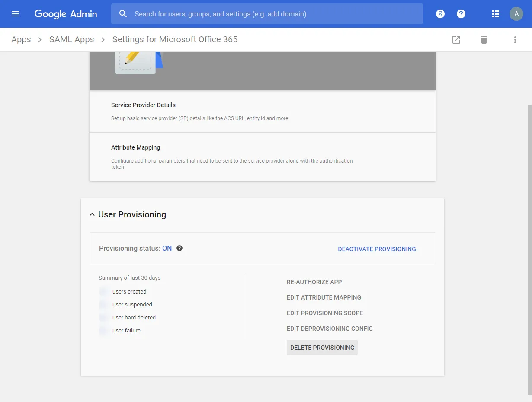Screen dimensions: 532x402
Task: Click DELETE PROVISIONING button
Action: click(322, 348)
